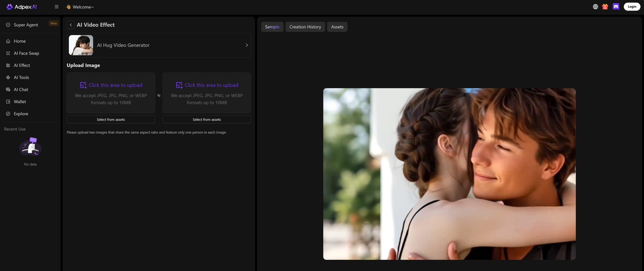Click the first image upload area
The image size is (644, 271).
[x=111, y=93]
